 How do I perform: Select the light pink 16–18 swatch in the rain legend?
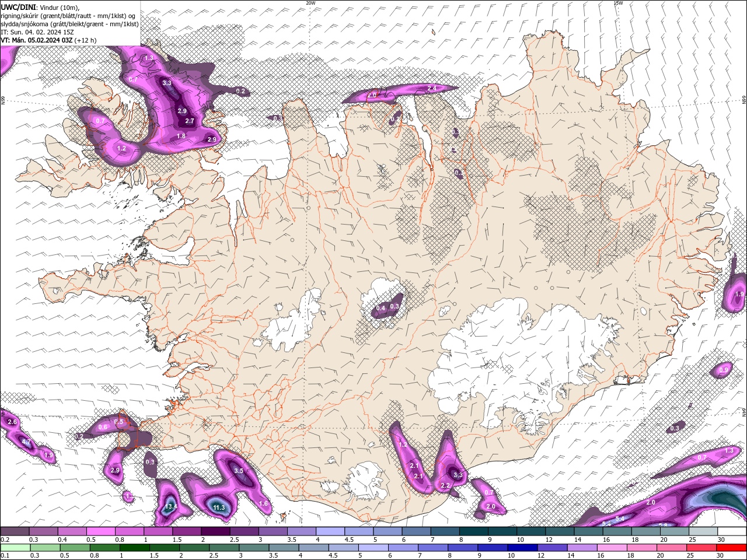click(x=612, y=548)
